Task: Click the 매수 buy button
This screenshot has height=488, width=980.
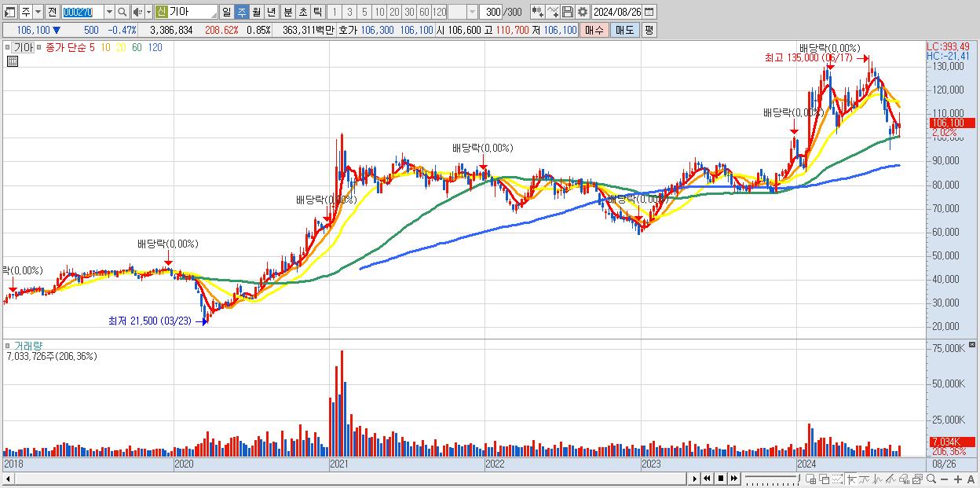Action: [595, 30]
